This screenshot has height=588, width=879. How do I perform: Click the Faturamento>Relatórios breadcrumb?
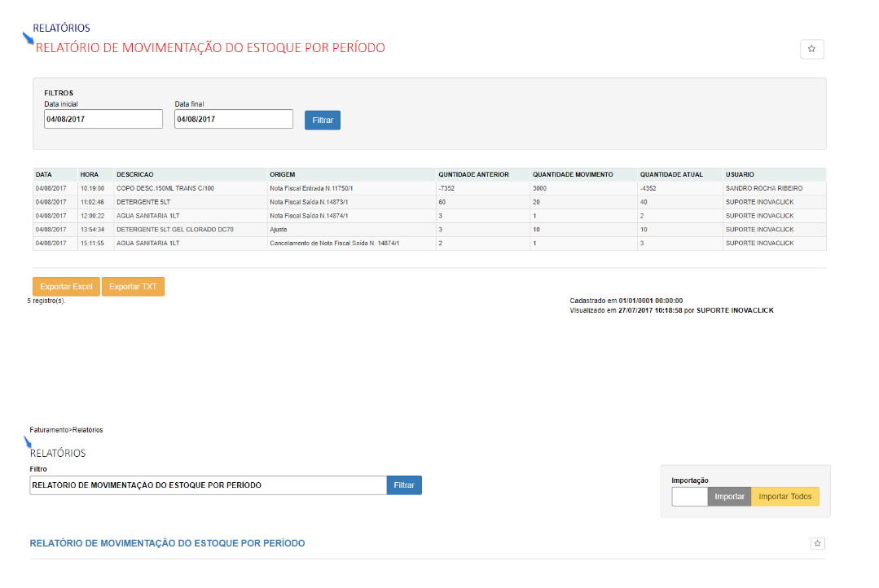pyautogui.click(x=66, y=430)
